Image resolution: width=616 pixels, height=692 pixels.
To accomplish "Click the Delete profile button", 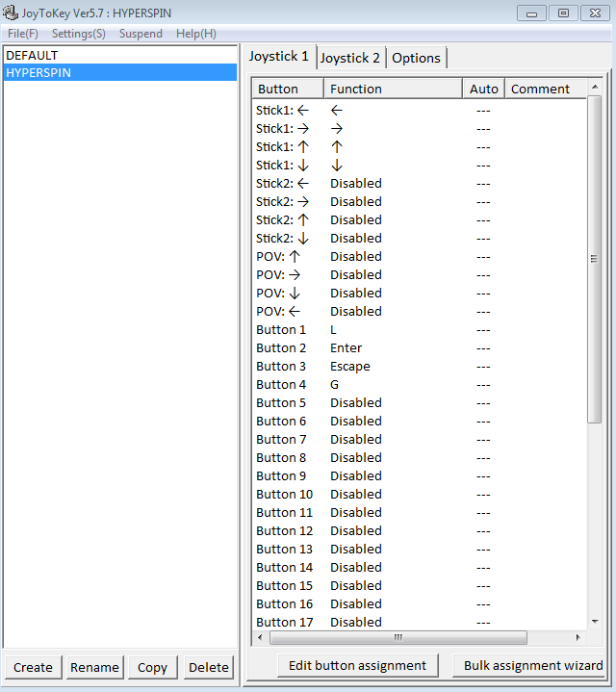I will pyautogui.click(x=209, y=667).
